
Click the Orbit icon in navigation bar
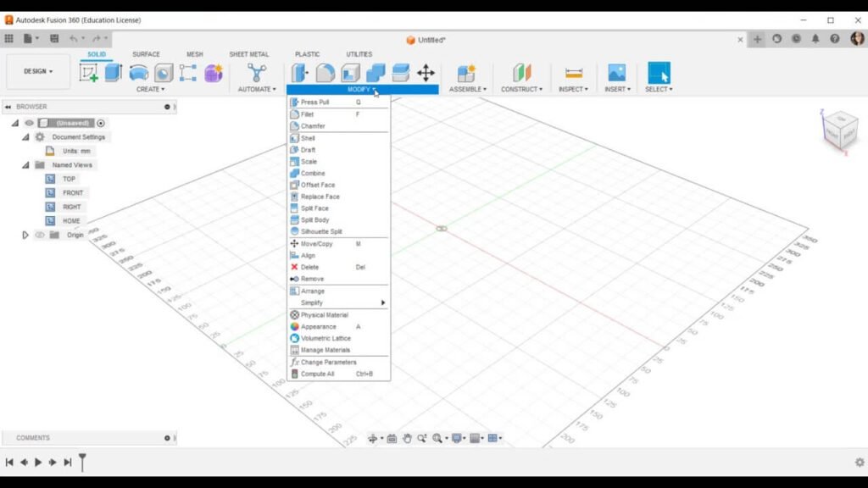coord(373,438)
